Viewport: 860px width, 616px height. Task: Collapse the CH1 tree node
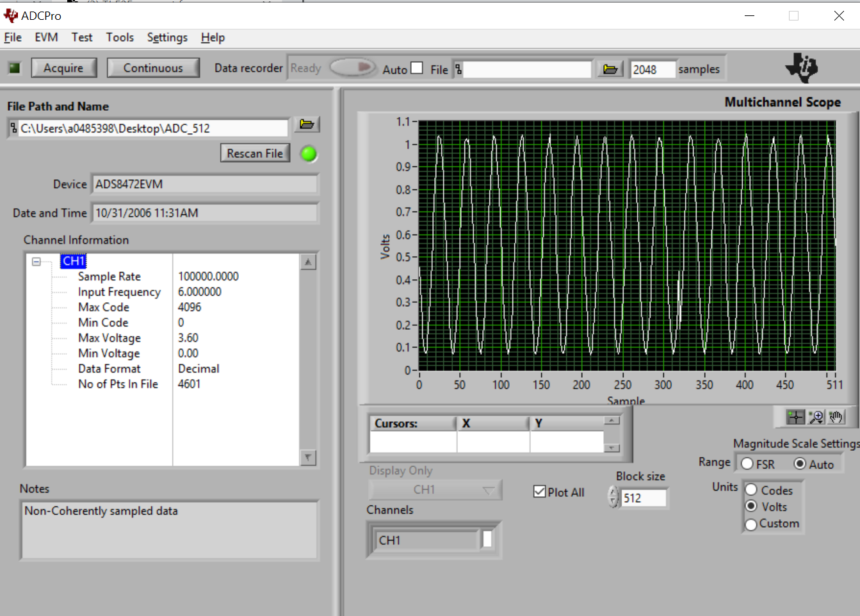tap(37, 261)
